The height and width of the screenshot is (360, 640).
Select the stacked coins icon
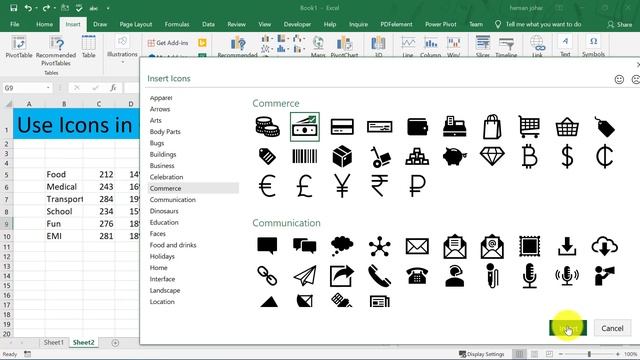pyautogui.click(x=267, y=127)
